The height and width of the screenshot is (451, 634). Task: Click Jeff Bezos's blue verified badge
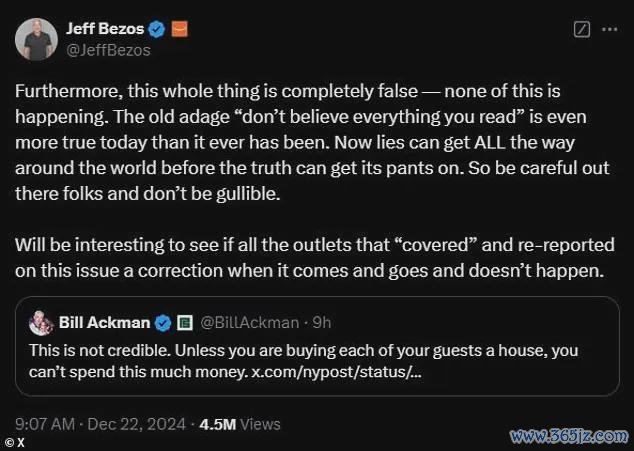(157, 29)
